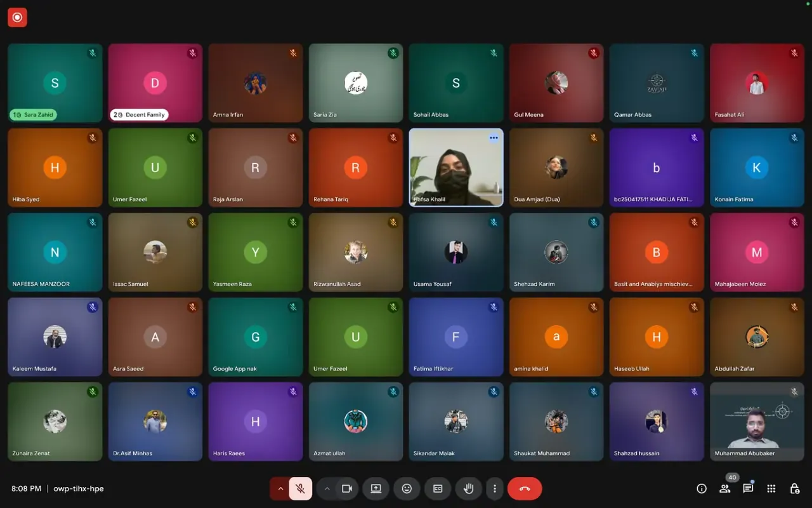Click the '8:08 PM' time text
The height and width of the screenshot is (508, 812).
coord(26,488)
